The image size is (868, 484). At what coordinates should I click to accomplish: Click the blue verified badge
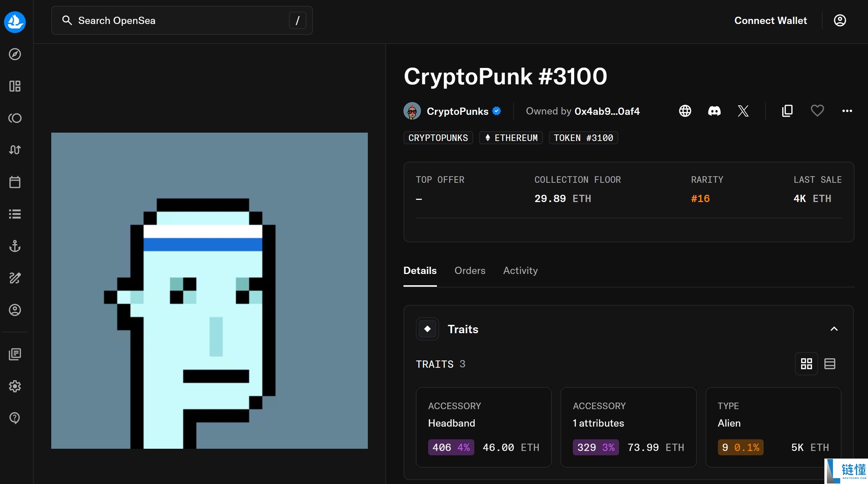[x=497, y=111]
